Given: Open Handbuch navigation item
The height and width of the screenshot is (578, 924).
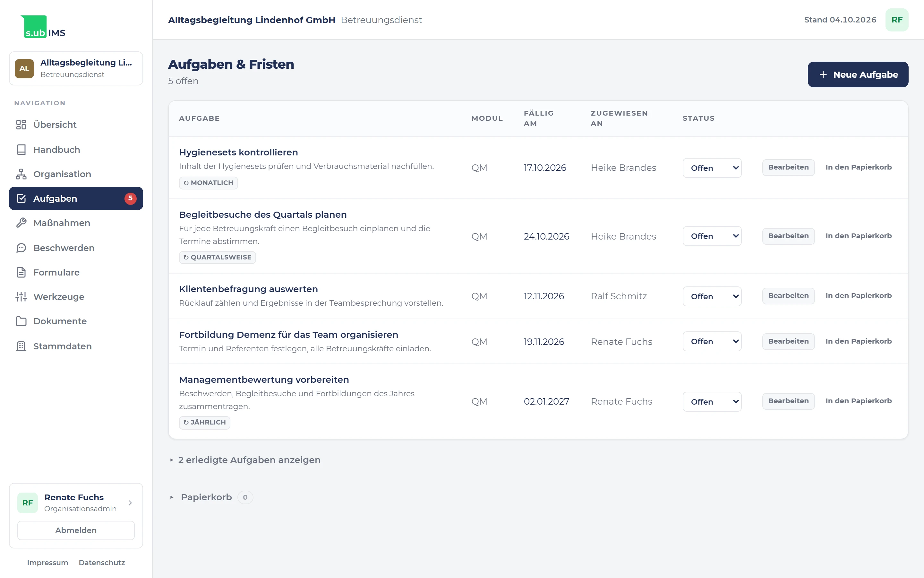Looking at the screenshot, I should click(x=76, y=149).
